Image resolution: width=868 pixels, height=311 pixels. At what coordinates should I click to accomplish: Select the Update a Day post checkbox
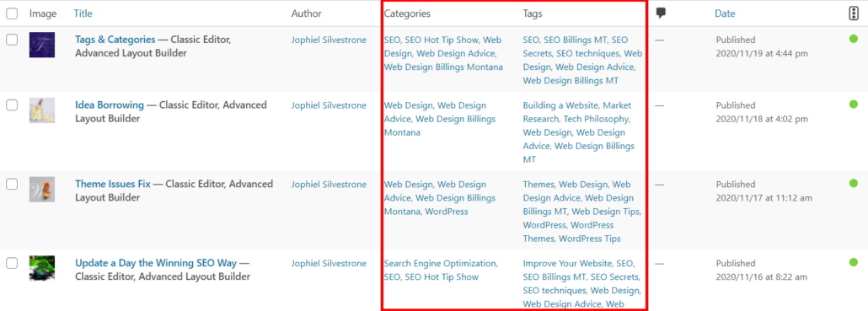(x=12, y=263)
